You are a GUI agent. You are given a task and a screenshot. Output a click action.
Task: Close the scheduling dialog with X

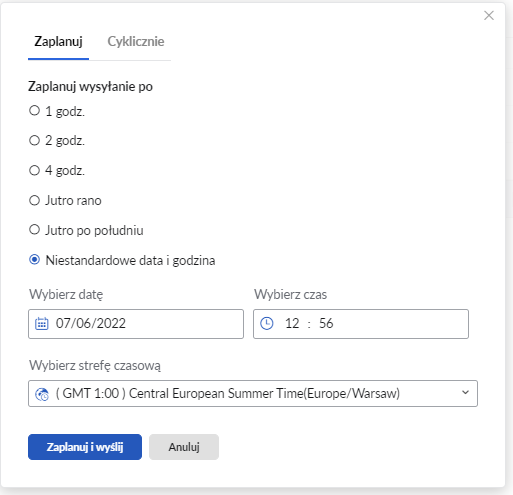tap(489, 15)
